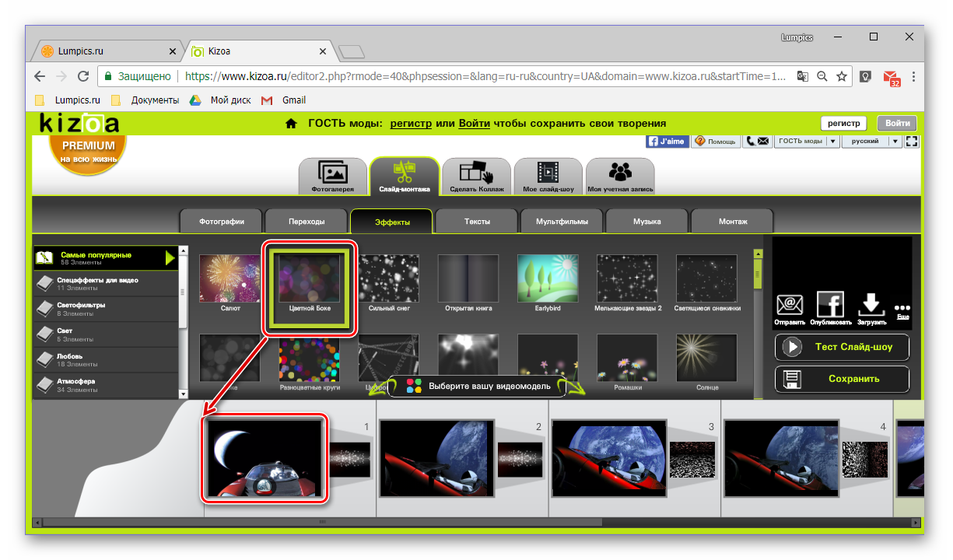Image resolution: width=953 pixels, height=560 pixels.
Task: Click the Еще three-dots icon
Action: point(902,308)
